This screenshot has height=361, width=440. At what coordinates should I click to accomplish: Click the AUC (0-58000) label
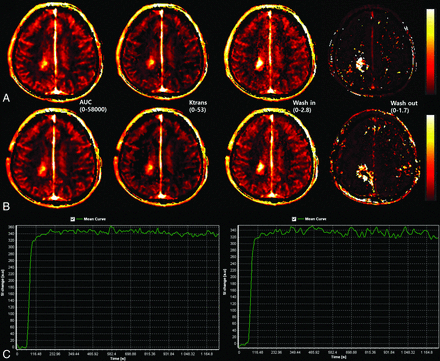coord(93,106)
